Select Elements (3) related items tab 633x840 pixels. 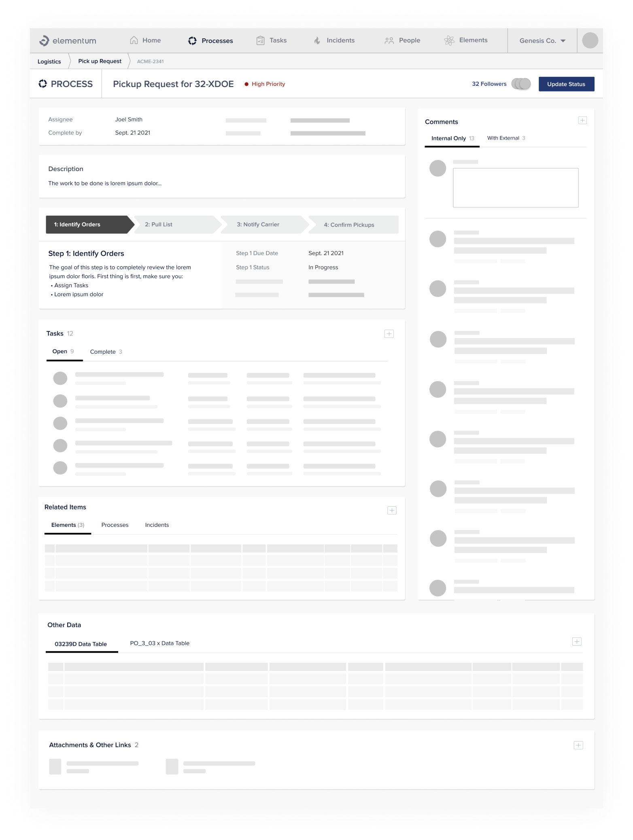(x=68, y=525)
